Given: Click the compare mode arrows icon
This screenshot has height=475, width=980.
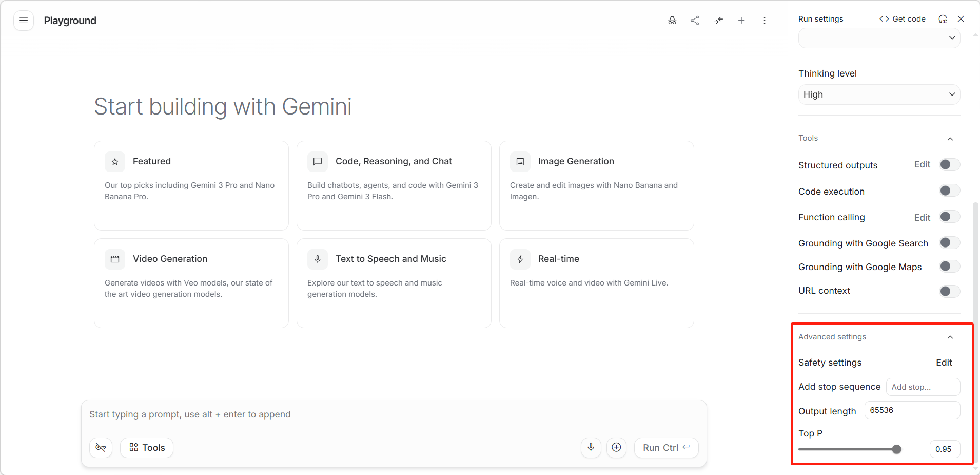Looking at the screenshot, I should pyautogui.click(x=718, y=21).
